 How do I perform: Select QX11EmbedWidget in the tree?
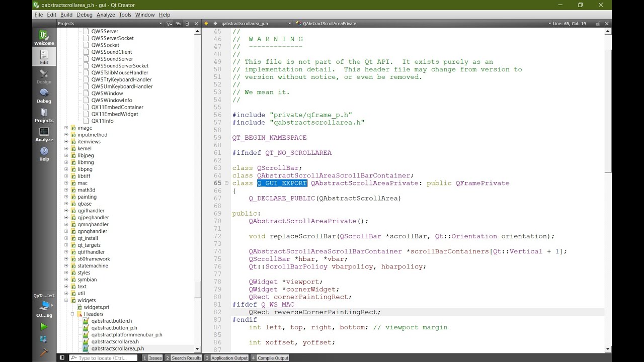coord(114,114)
